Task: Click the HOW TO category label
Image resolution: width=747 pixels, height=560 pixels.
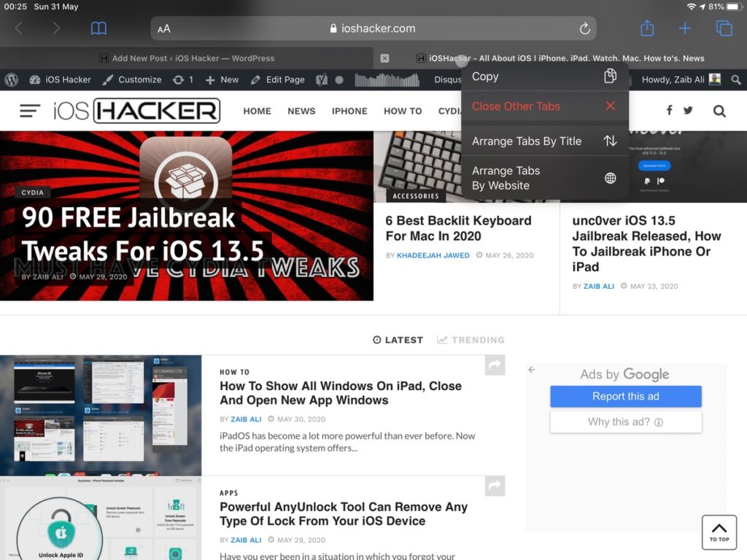Action: point(234,372)
